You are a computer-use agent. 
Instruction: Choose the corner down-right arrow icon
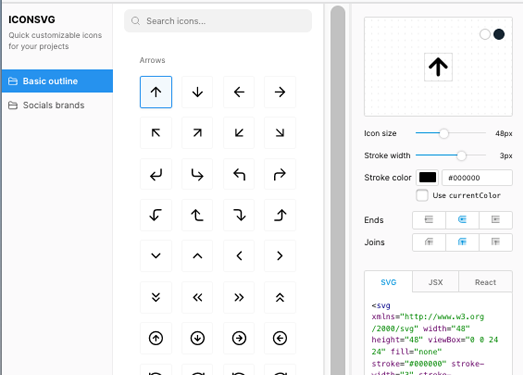(197, 174)
